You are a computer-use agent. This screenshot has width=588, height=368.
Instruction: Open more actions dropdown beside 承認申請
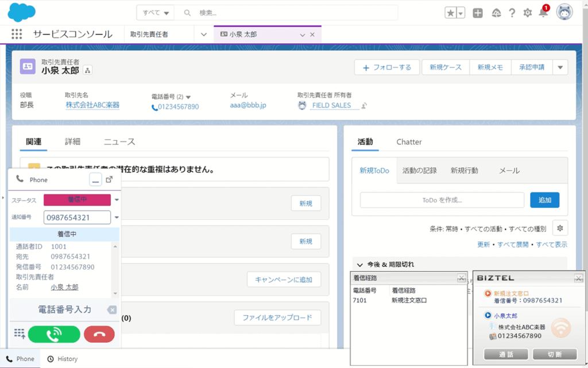tap(560, 67)
